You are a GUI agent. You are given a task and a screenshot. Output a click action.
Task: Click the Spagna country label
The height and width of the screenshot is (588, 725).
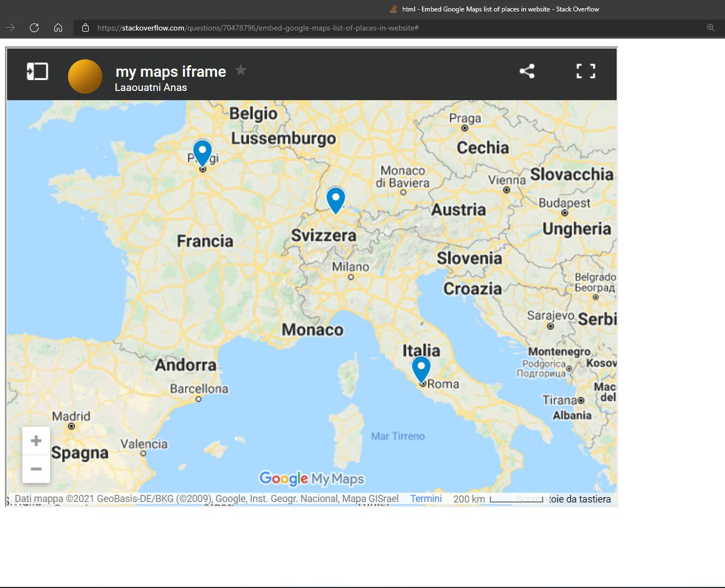click(x=79, y=453)
